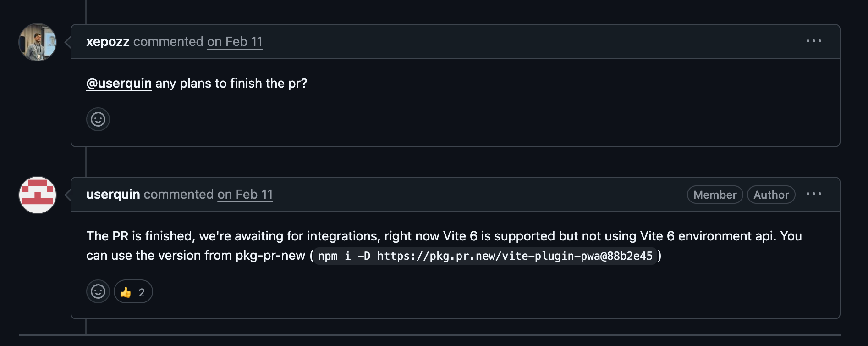Open the userquin author username link
The height and width of the screenshot is (346, 868).
pos(113,195)
